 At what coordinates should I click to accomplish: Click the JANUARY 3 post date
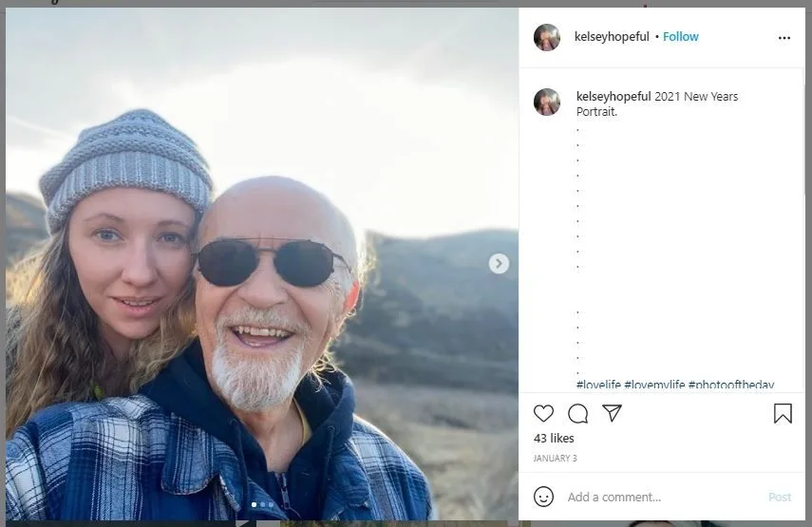pos(555,459)
